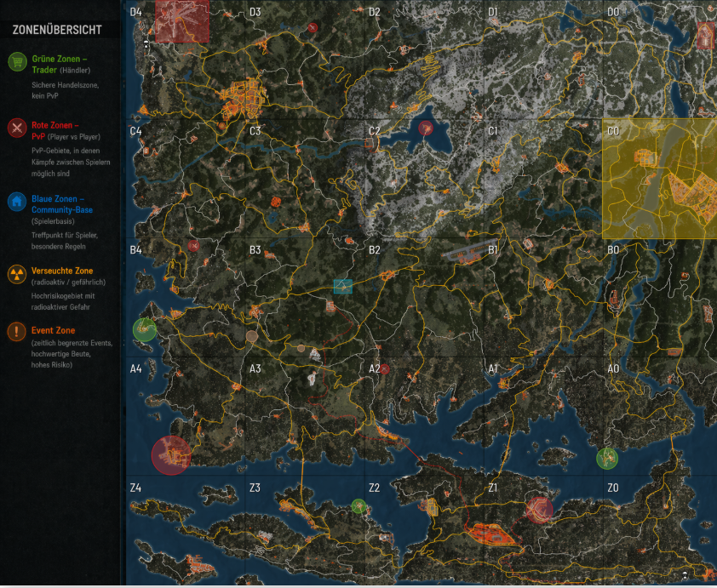
Task: Click the D2 grid label
Action: pyautogui.click(x=375, y=12)
